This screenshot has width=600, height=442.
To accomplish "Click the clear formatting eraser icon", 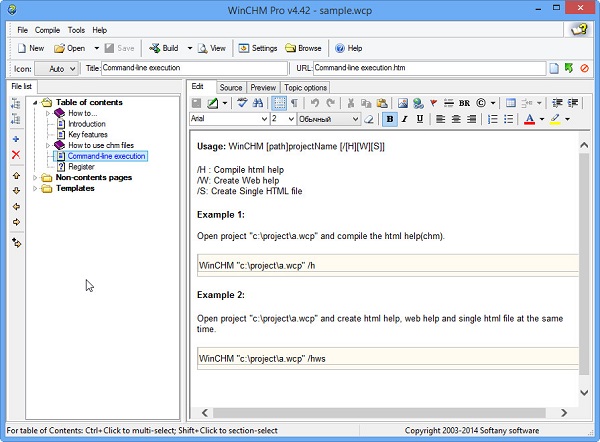I will pos(369,119).
